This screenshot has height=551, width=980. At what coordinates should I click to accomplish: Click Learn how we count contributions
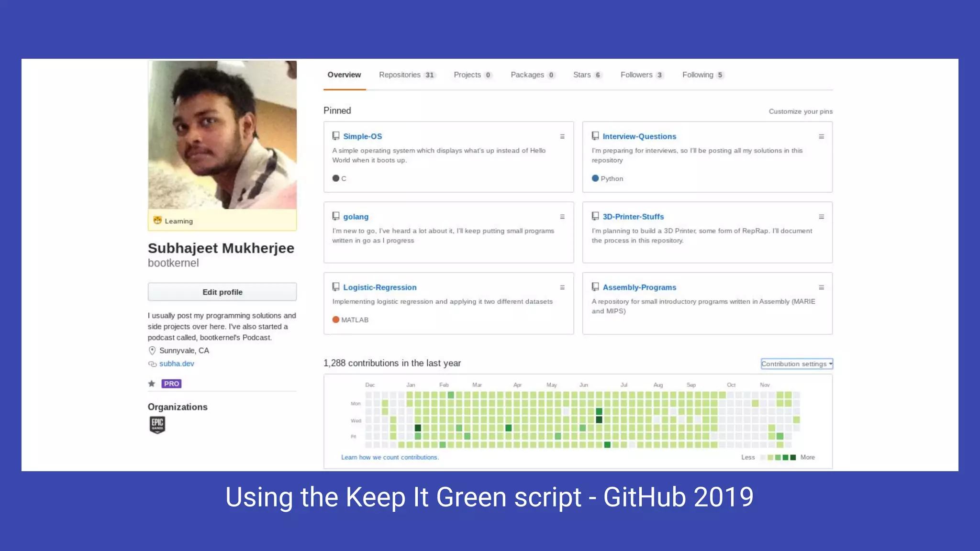(x=390, y=457)
